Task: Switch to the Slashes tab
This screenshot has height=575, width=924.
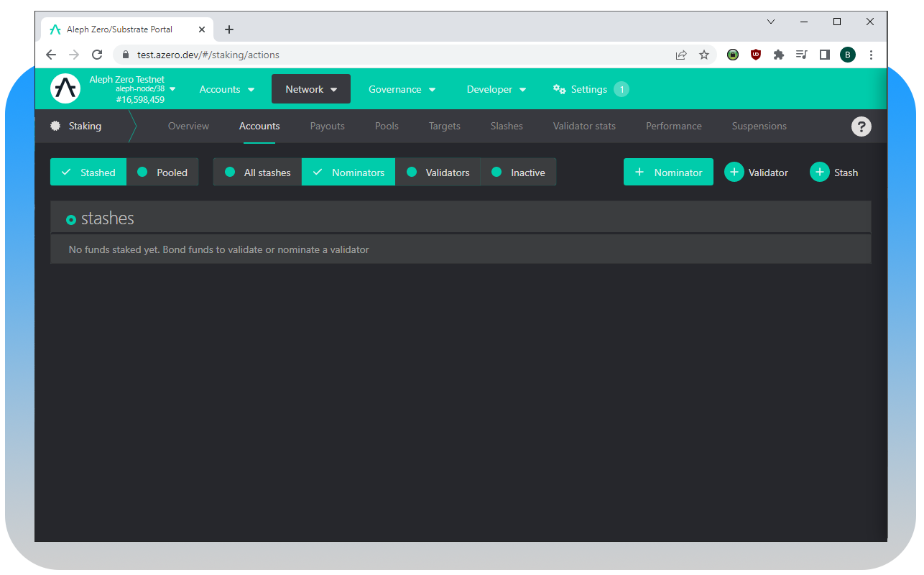Action: [x=507, y=126]
